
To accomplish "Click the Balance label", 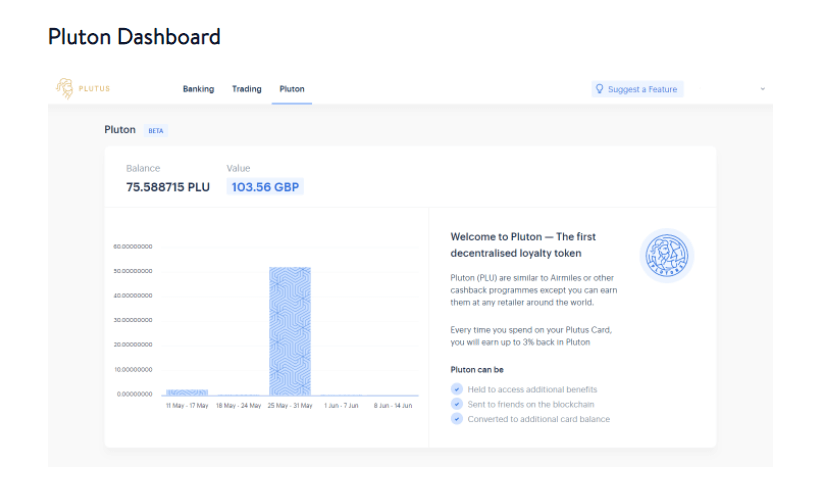I will (x=143, y=168).
